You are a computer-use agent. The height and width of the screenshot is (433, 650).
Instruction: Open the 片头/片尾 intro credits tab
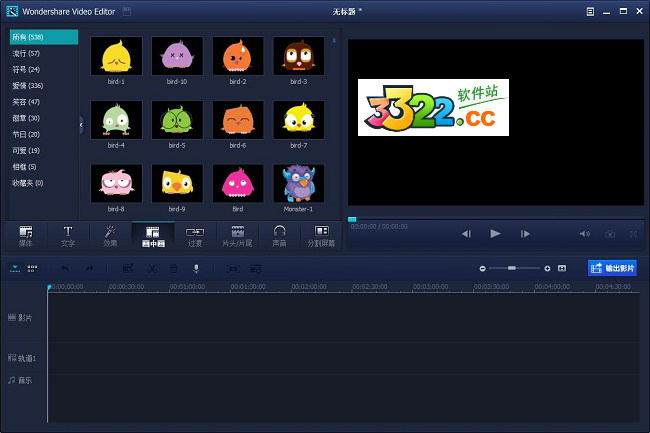click(238, 236)
